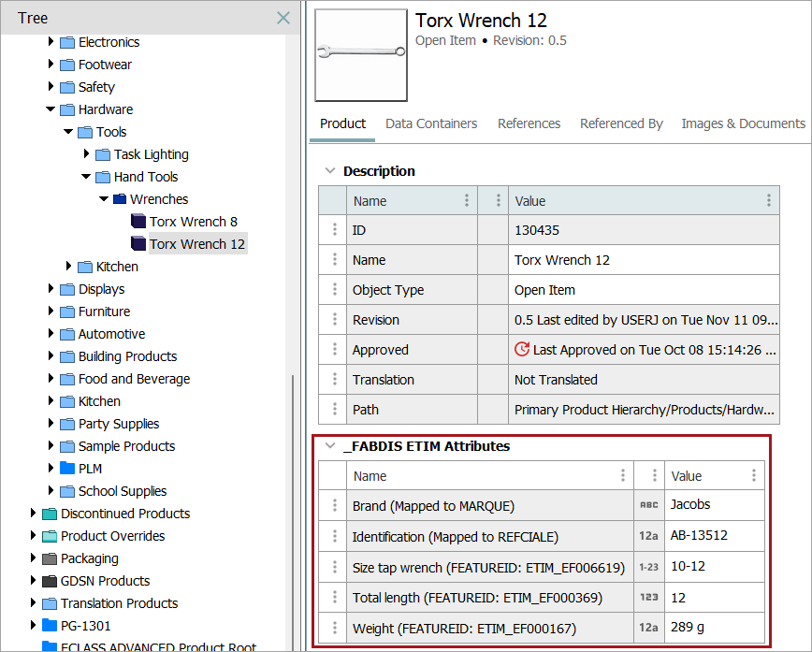Screen dimensions: 812x652
Task: Select the Sample Products folder
Action: click(x=127, y=446)
